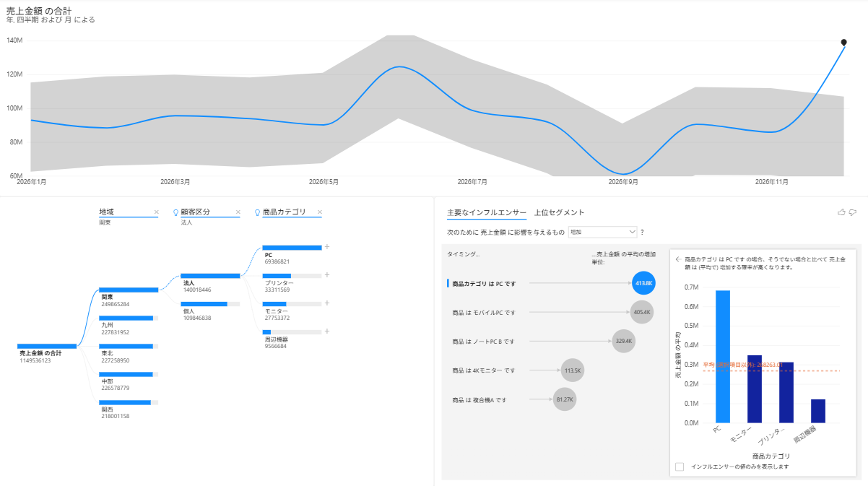868x486 pixels.
Task: Remove the 地域 level from the decomposition tree
Action: click(x=156, y=212)
